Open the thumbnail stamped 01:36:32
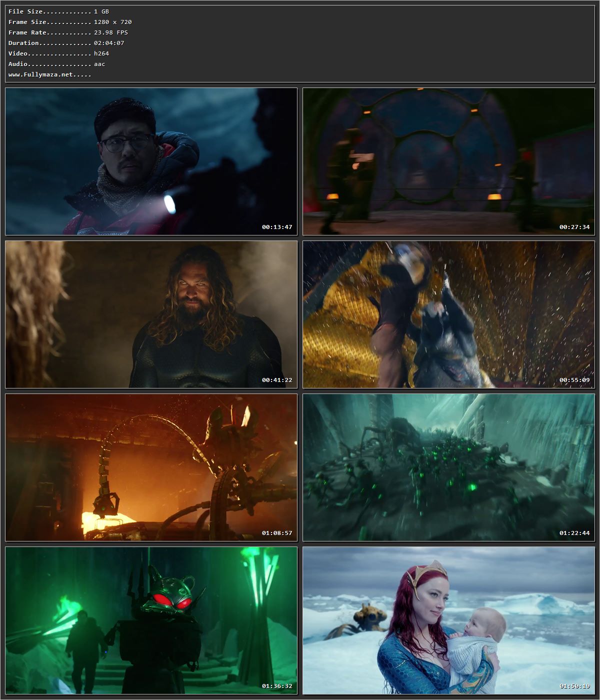The width and height of the screenshot is (600, 700). (151, 620)
